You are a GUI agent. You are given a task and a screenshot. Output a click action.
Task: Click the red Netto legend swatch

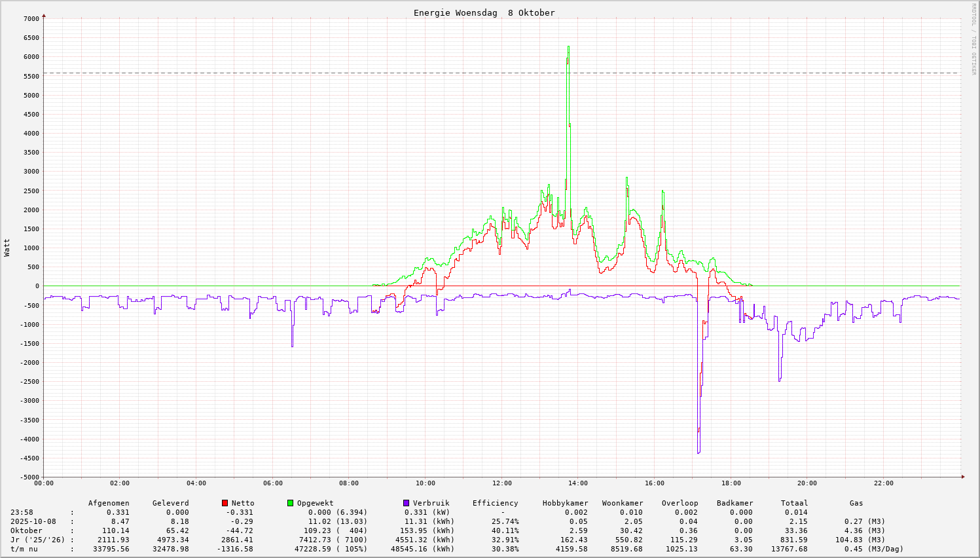[225, 503]
